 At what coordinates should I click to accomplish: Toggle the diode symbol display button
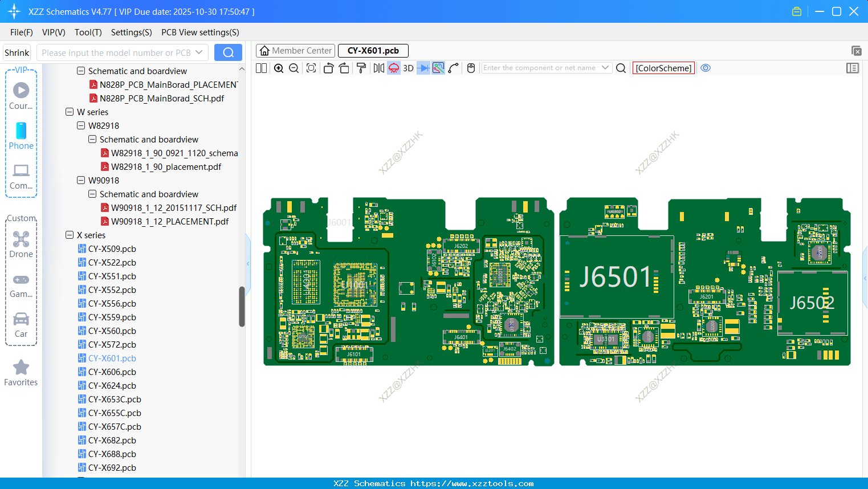click(423, 68)
